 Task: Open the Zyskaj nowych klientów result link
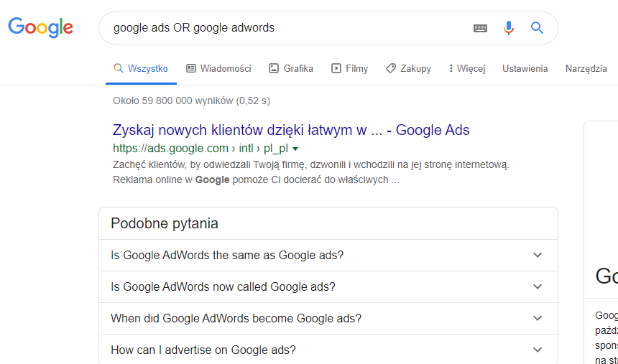pyautogui.click(x=291, y=130)
